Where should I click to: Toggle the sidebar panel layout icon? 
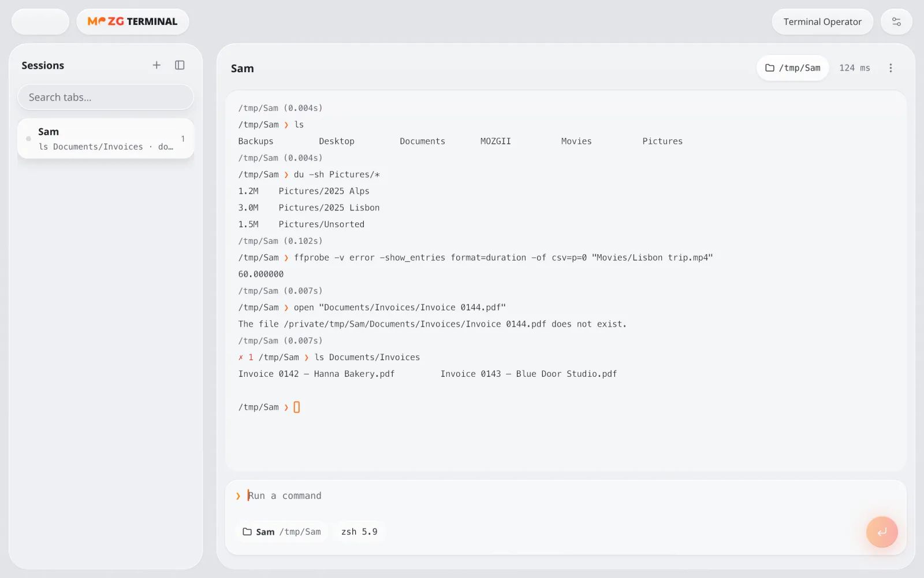point(180,65)
